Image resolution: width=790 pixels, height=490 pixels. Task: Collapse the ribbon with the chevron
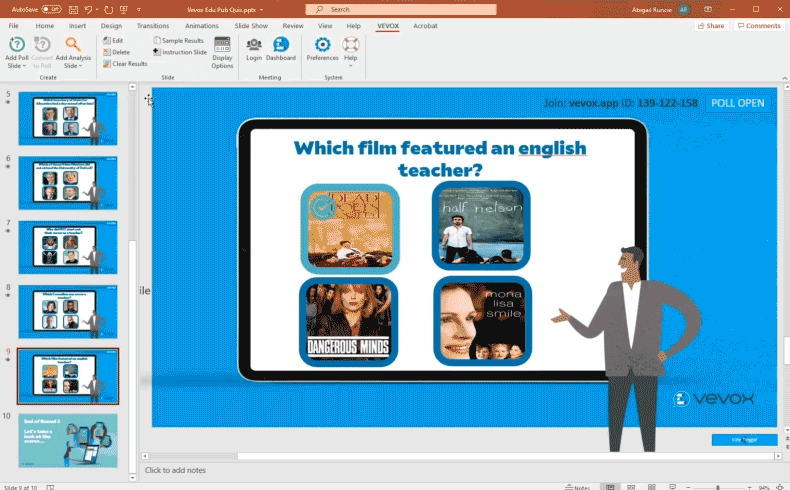tap(784, 78)
